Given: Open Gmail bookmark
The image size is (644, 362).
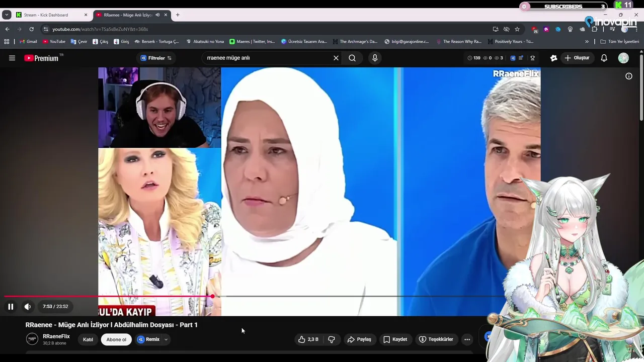Looking at the screenshot, I should pyautogui.click(x=28, y=42).
